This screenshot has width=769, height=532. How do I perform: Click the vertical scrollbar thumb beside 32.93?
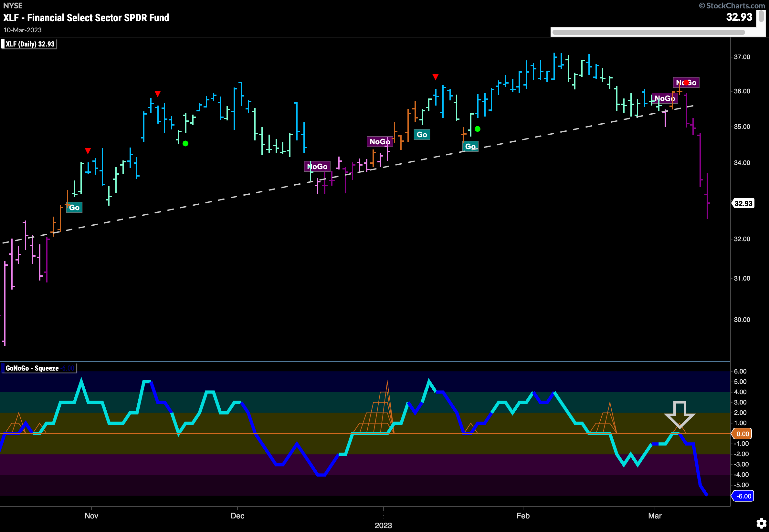click(x=761, y=16)
